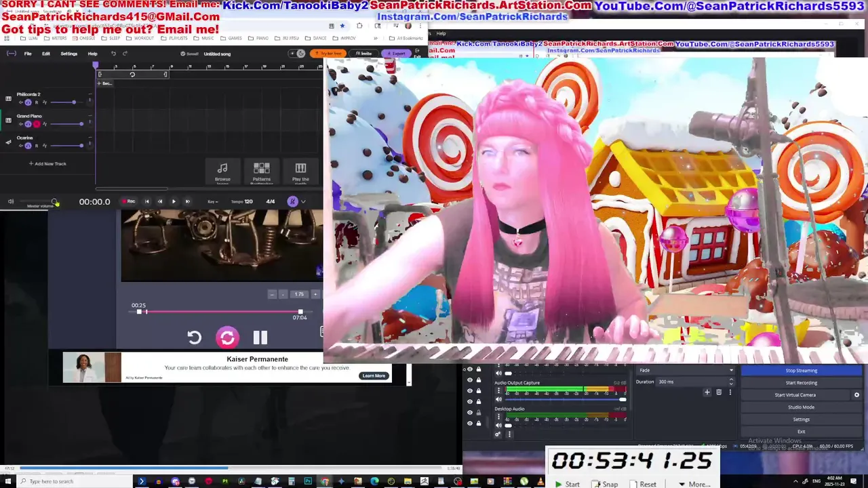Image resolution: width=868 pixels, height=488 pixels.
Task: Open the Help menu in the music app
Action: [93, 54]
